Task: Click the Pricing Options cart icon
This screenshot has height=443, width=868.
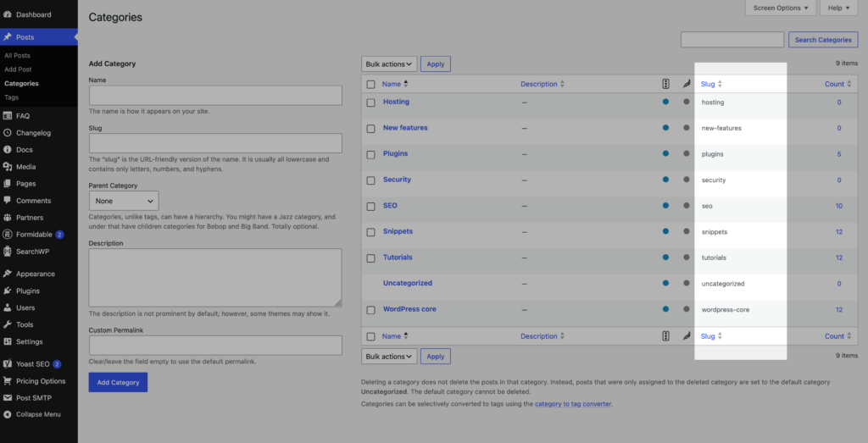Action: tap(8, 381)
